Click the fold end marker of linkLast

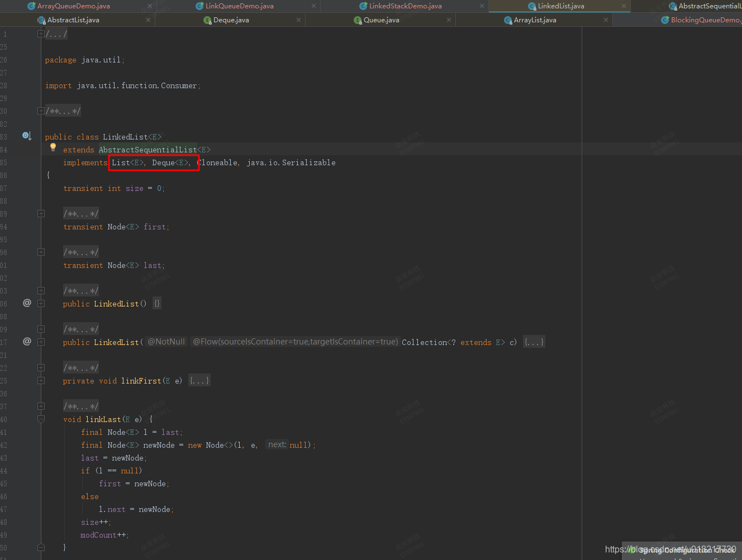(41, 547)
